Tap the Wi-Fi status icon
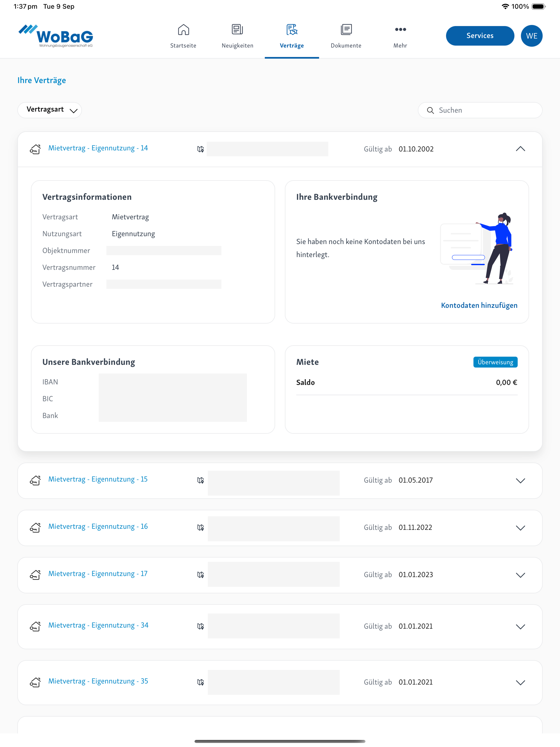 505,7
